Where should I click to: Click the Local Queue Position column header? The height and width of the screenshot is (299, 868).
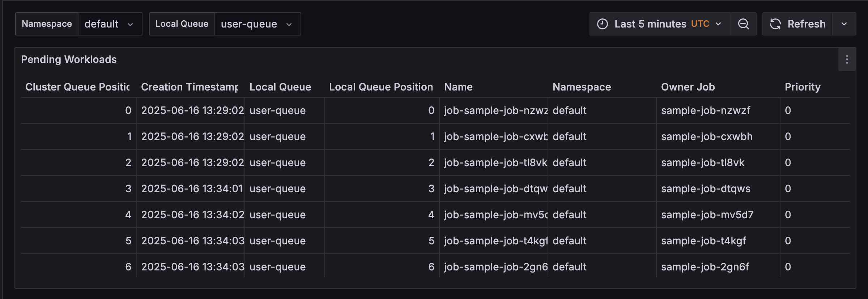pyautogui.click(x=381, y=87)
